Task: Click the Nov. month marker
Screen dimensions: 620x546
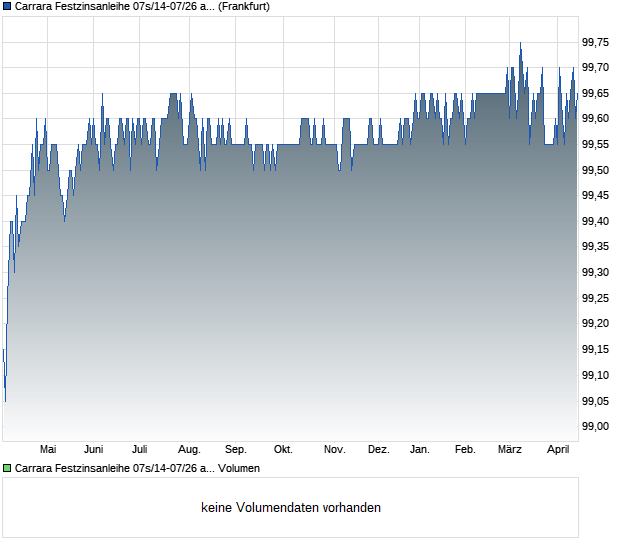Action: point(335,450)
